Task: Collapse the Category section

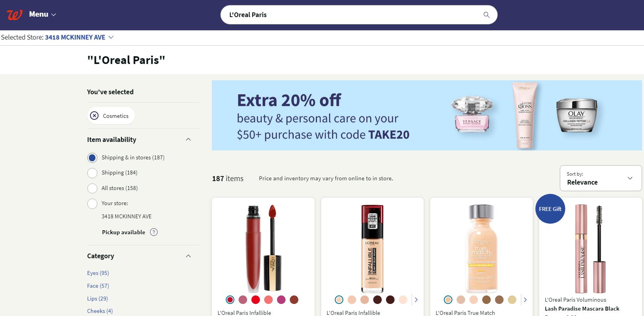Action: [189, 256]
